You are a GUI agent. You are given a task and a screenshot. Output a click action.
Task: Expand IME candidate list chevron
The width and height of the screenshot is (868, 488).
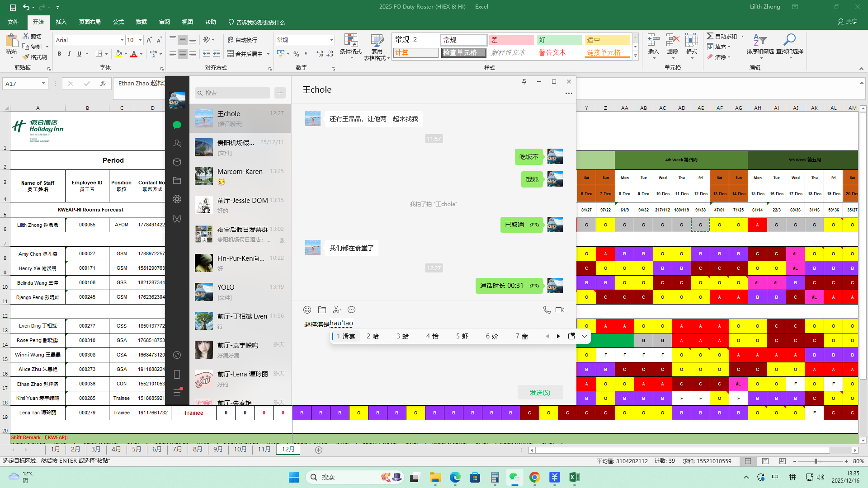coord(585,336)
